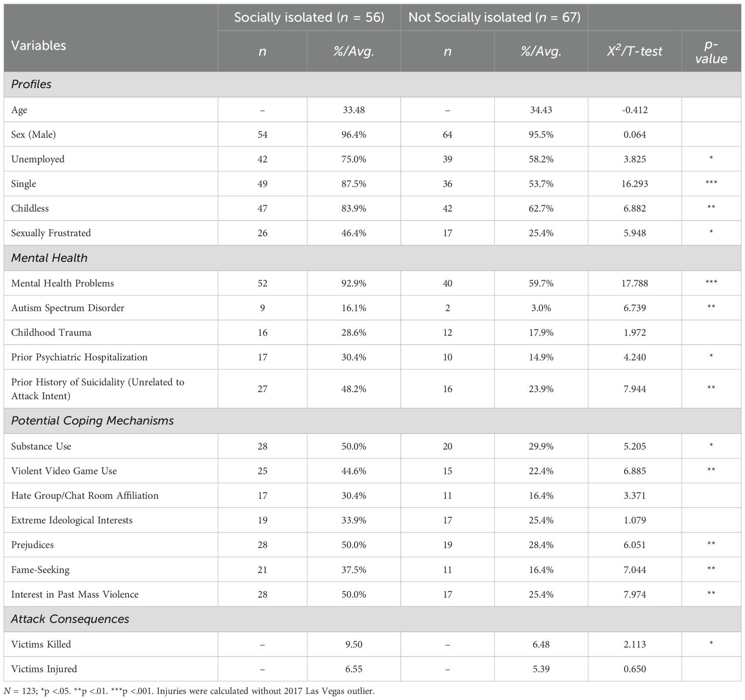
Task: Select the Unemployed row label
Action: tap(38, 159)
